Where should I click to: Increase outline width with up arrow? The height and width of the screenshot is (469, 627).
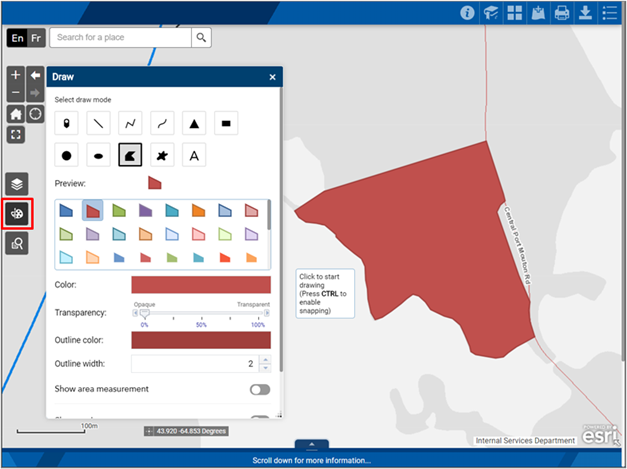click(x=266, y=359)
